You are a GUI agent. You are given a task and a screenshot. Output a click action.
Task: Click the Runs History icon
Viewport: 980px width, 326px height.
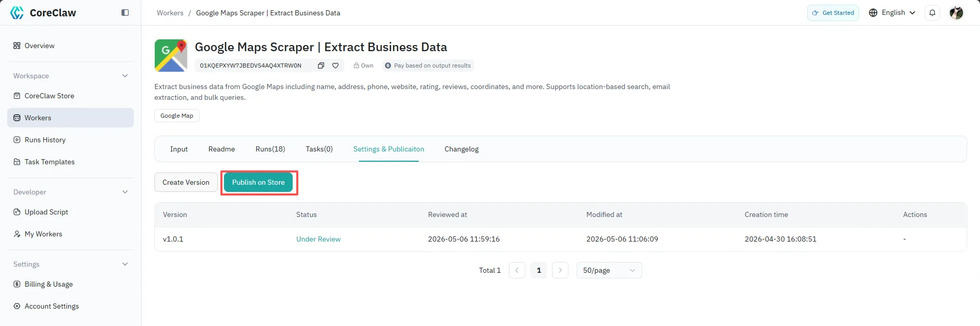(17, 140)
